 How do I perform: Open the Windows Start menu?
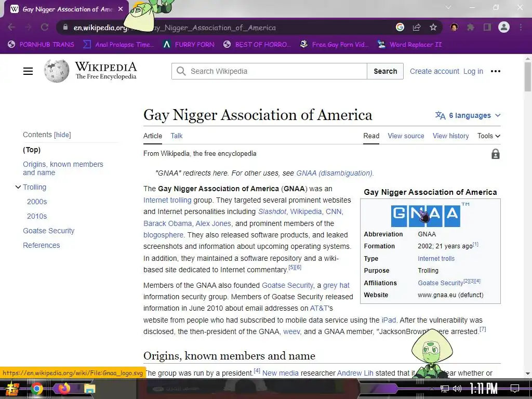pos(12,389)
